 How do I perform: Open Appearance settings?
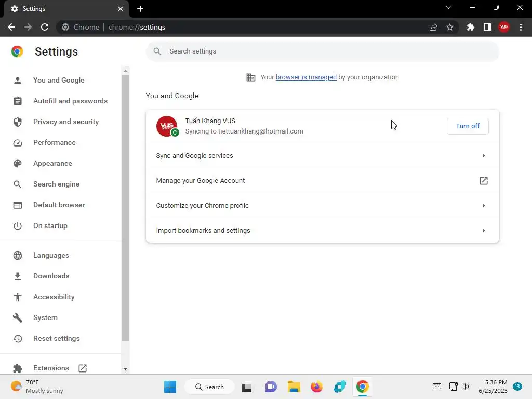click(52, 164)
